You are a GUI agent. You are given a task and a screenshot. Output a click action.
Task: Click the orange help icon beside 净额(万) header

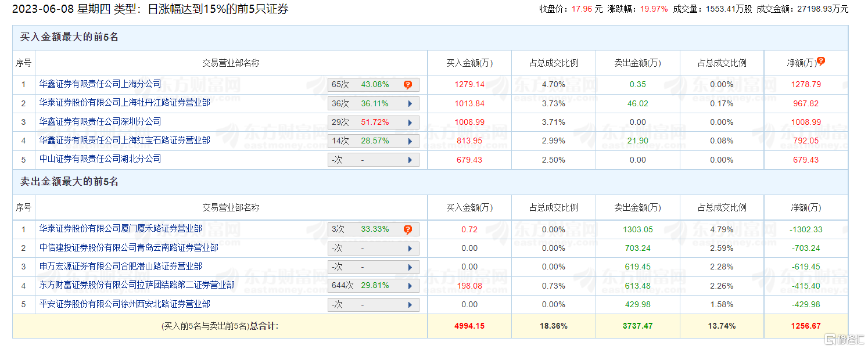pyautogui.click(x=821, y=60)
